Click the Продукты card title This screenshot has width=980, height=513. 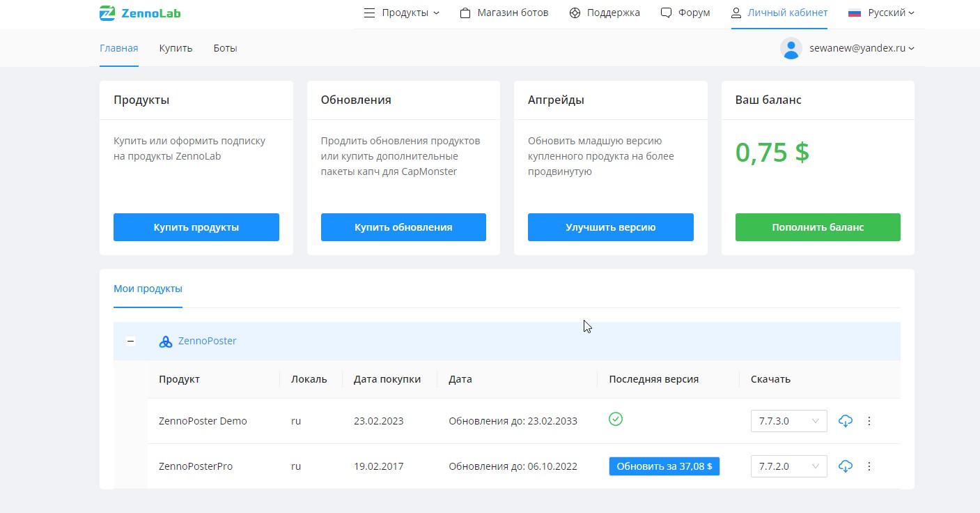tap(141, 100)
